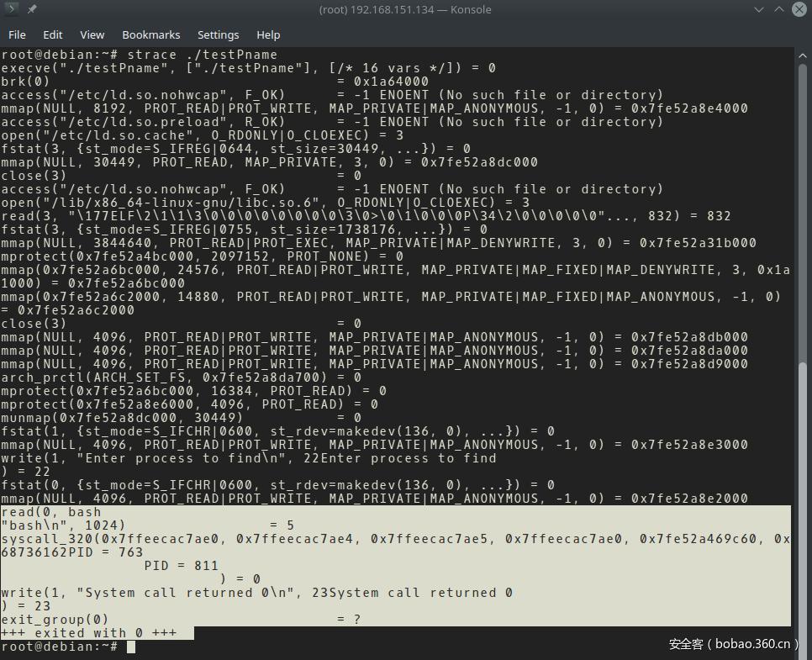The image size is (812, 660).
Task: Click the root@debian:~# prompt text
Action: (x=59, y=647)
